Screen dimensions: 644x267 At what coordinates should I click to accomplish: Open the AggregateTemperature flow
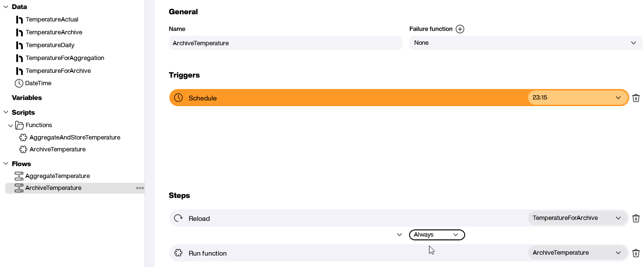[57, 176]
